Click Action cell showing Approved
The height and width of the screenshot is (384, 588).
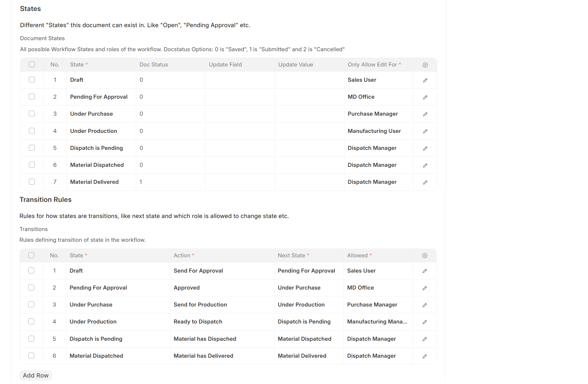[222, 288]
